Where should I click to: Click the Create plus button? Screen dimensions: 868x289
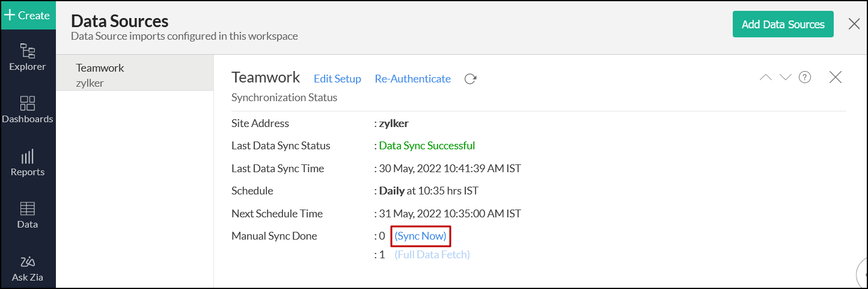point(28,15)
